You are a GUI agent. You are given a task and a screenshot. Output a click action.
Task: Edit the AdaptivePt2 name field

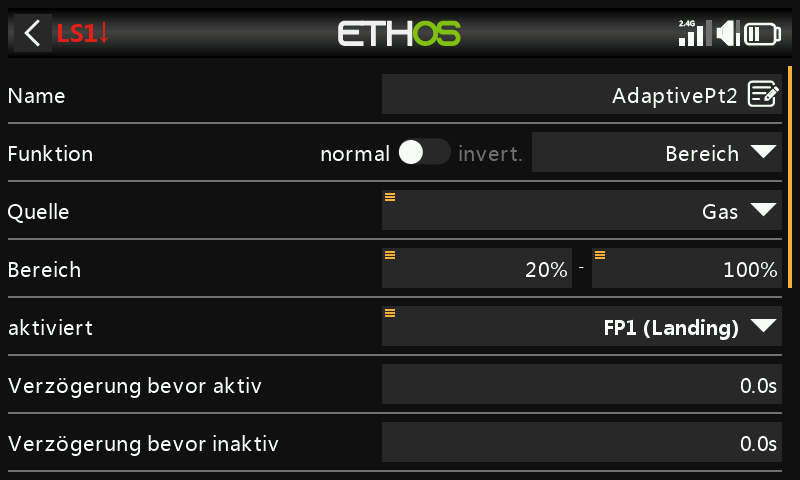point(582,94)
